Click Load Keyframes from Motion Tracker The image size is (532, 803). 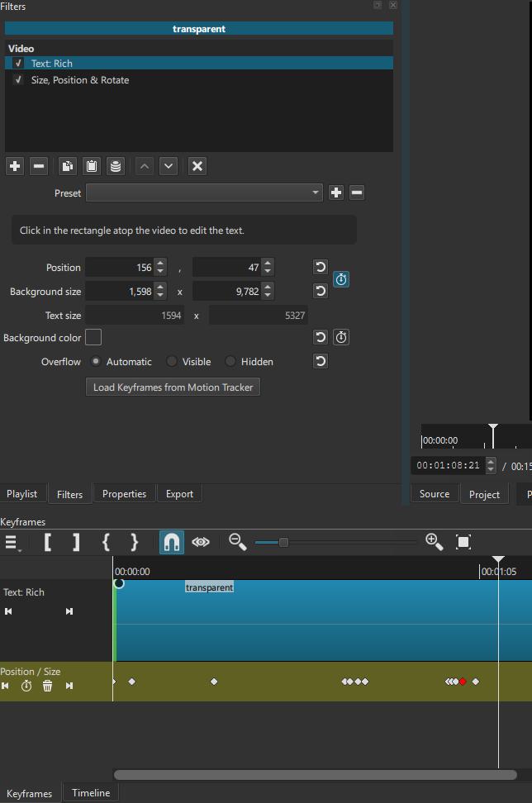[x=173, y=387]
